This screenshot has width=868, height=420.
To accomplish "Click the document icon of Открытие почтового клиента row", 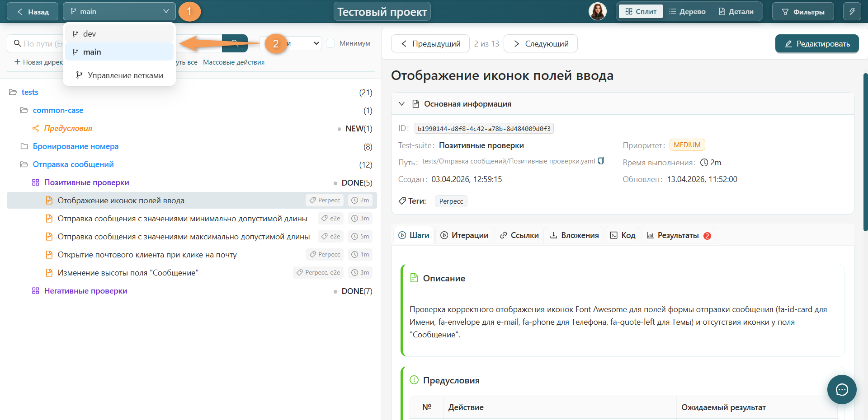I will click(49, 255).
